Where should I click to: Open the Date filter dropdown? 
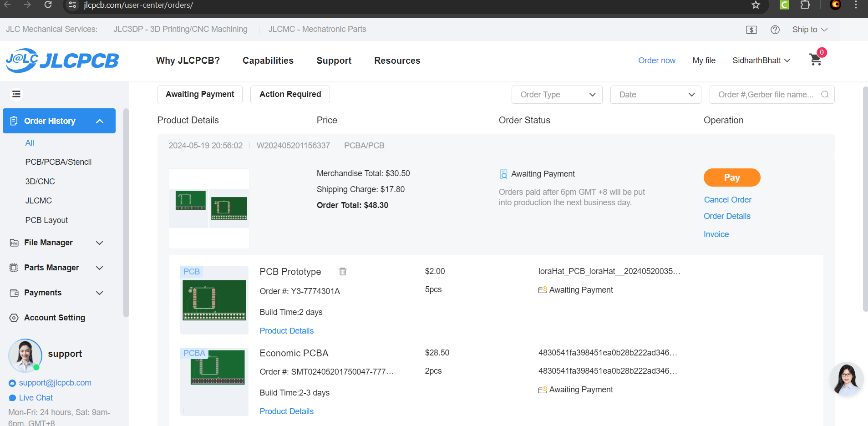(x=655, y=94)
